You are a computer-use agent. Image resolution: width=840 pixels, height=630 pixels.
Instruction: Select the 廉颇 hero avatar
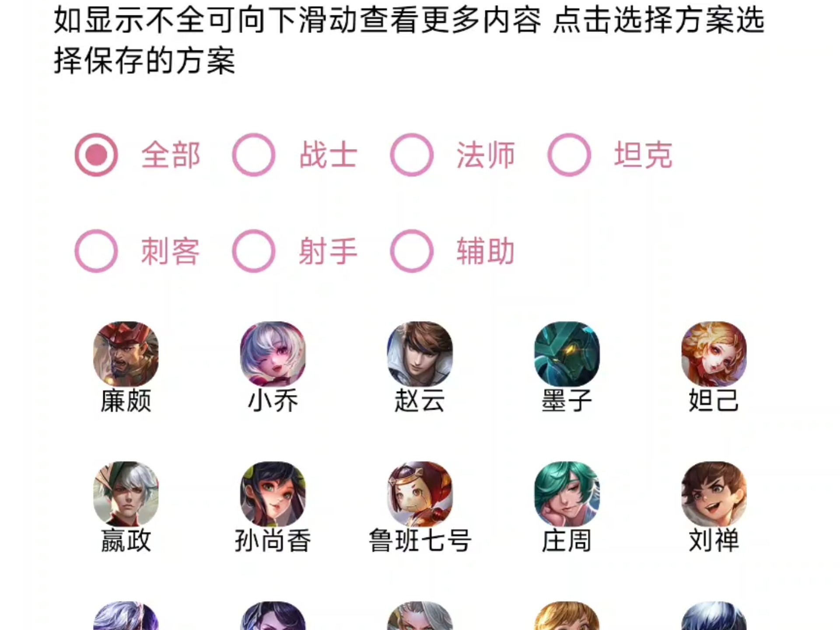tap(126, 354)
